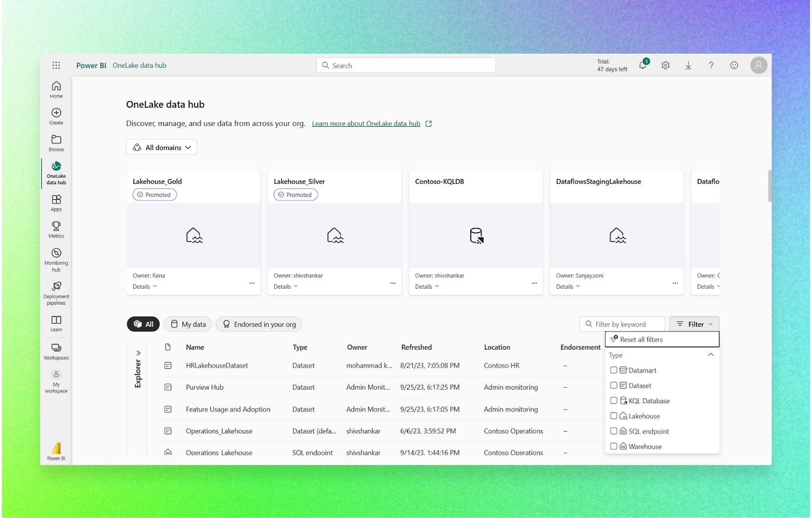This screenshot has height=518, width=812.
Task: Click Contoso HR location cell
Action: click(502, 365)
